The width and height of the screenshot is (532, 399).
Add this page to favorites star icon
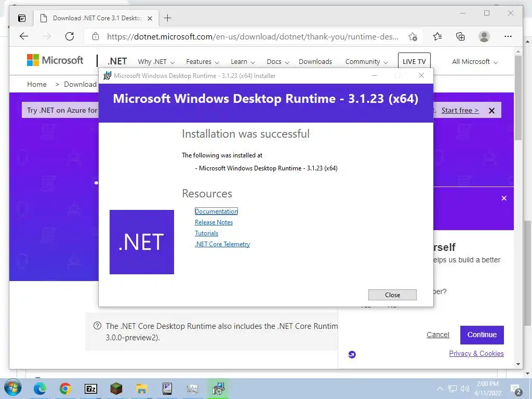(413, 37)
